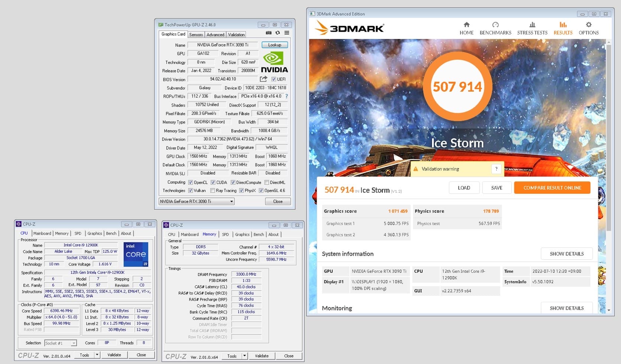Open the 3DMark Benchmarks section

[495, 28]
